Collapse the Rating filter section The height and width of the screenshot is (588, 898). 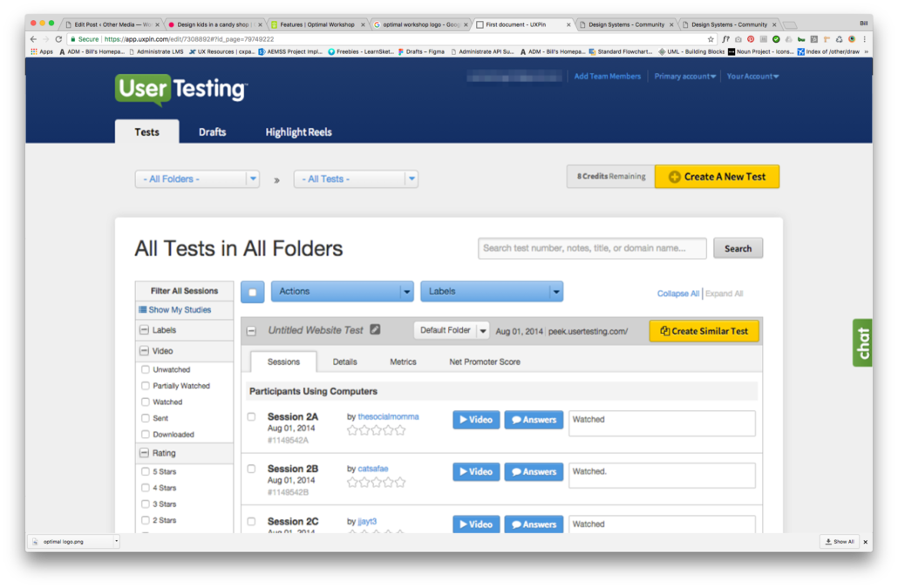tap(145, 453)
